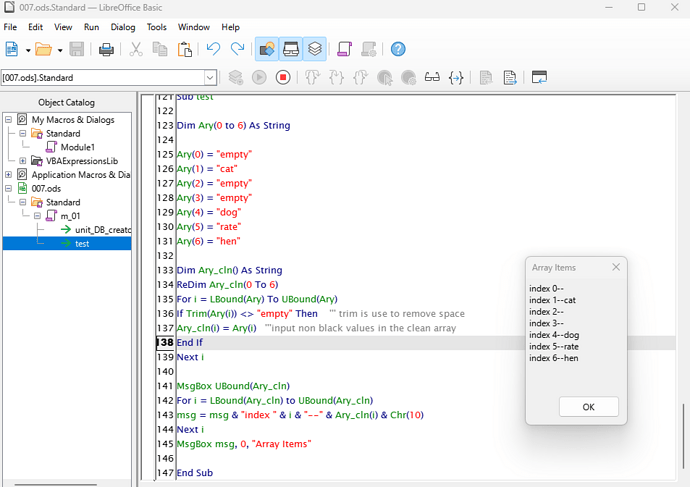Click the Cut scissors icon
The image size is (690, 487).
point(136,49)
